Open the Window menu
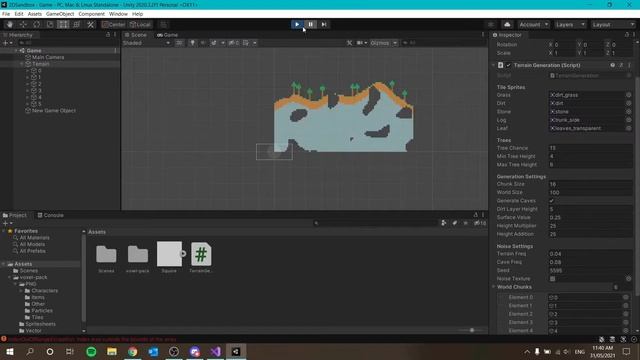Screen dimensions: 640x360 [x=118, y=14]
